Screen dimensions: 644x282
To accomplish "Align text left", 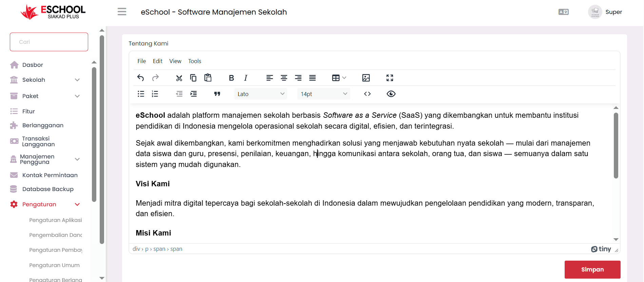I will [x=270, y=78].
